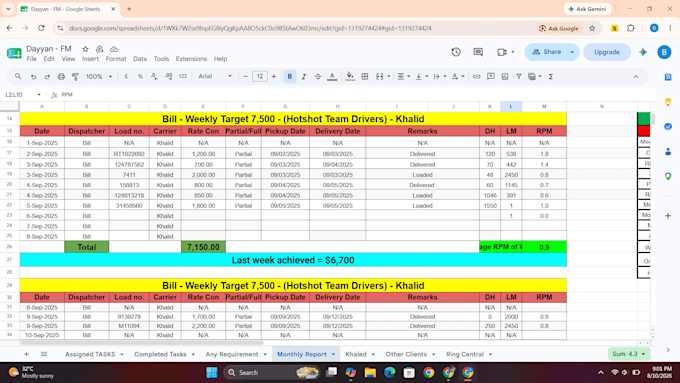Image resolution: width=680 pixels, height=383 pixels.
Task: Click the Upgrade button
Action: pyautogui.click(x=607, y=52)
